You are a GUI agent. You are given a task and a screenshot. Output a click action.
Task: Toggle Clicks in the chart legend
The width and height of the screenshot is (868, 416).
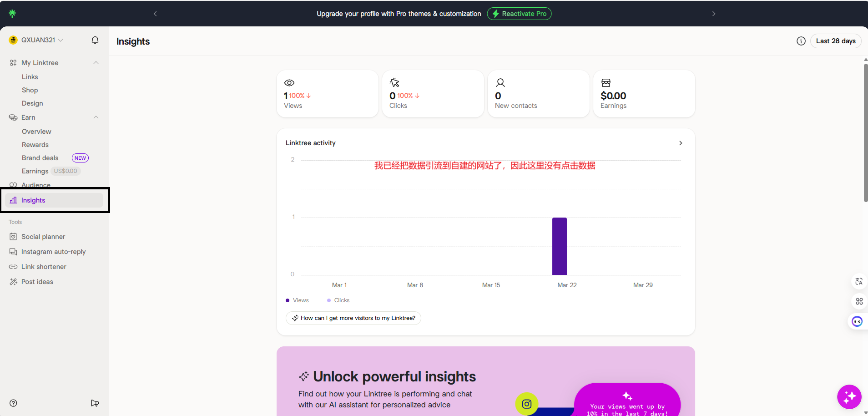[x=338, y=300]
